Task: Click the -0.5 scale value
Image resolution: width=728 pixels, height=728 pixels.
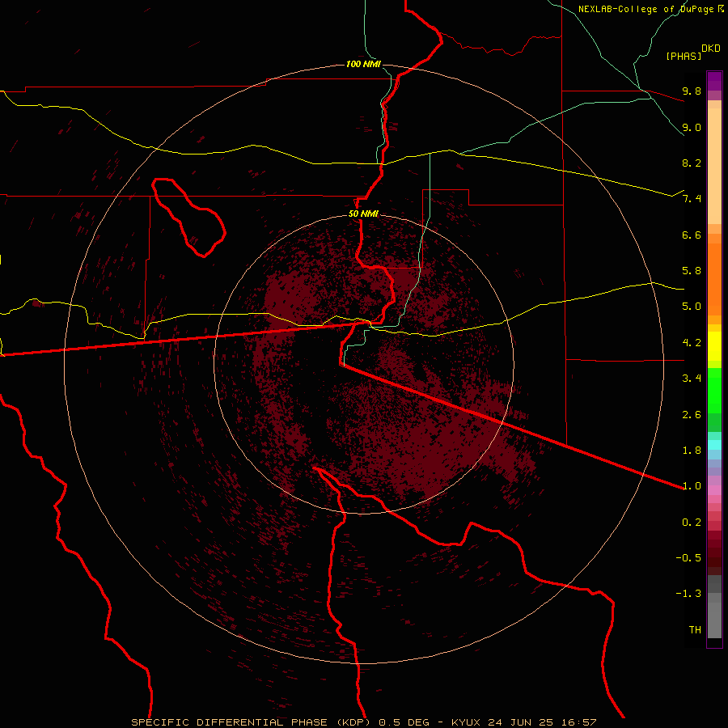Action: pyautogui.click(x=688, y=558)
